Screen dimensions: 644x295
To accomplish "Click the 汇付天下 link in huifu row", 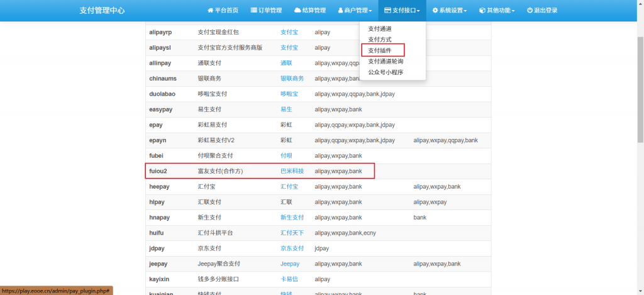I will [292, 233].
